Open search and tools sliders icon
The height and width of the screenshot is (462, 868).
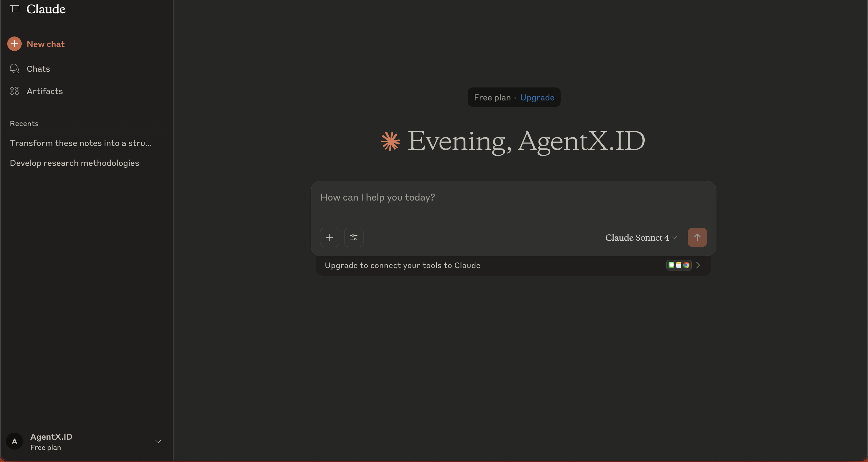tap(354, 237)
